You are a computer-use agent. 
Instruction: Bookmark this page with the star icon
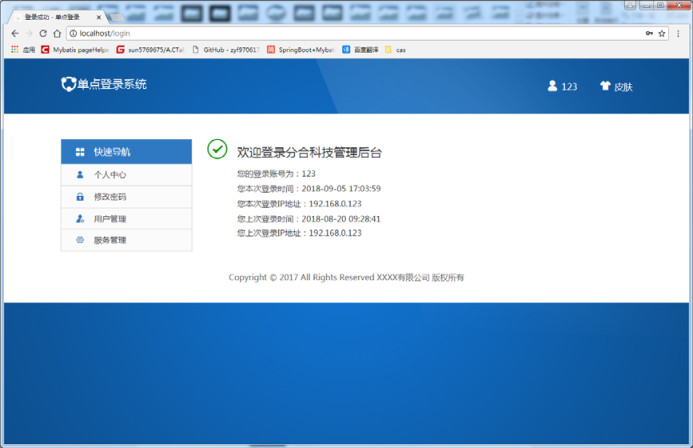pyautogui.click(x=662, y=33)
